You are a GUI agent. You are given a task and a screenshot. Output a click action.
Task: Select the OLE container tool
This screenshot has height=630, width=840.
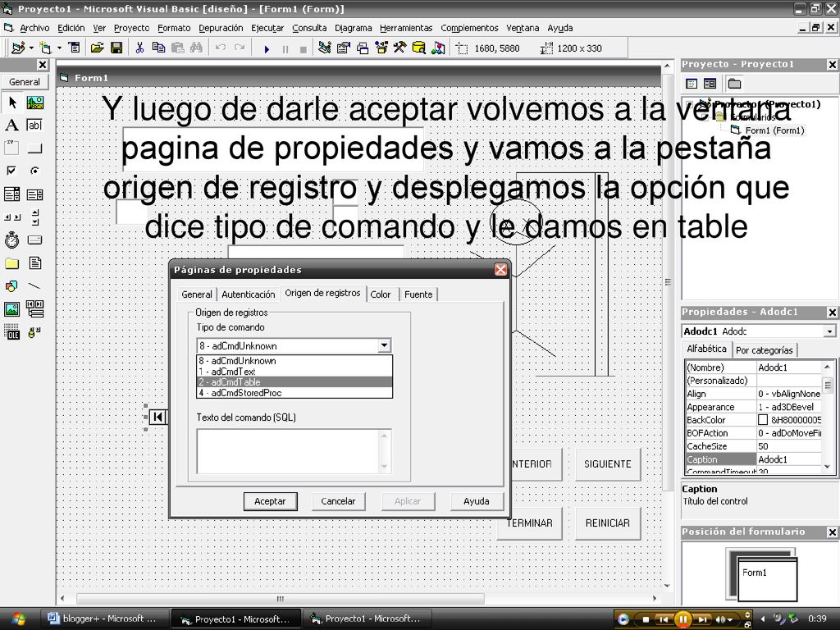tap(12, 332)
